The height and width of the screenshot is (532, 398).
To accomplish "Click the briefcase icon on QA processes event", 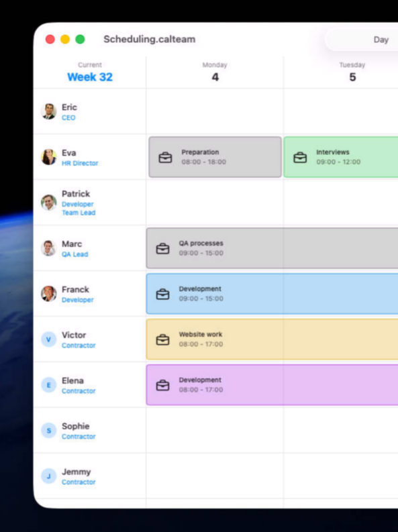I will (162, 249).
